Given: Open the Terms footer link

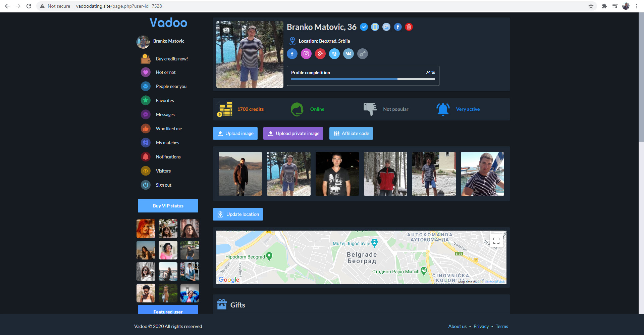Looking at the screenshot, I should tap(502, 326).
